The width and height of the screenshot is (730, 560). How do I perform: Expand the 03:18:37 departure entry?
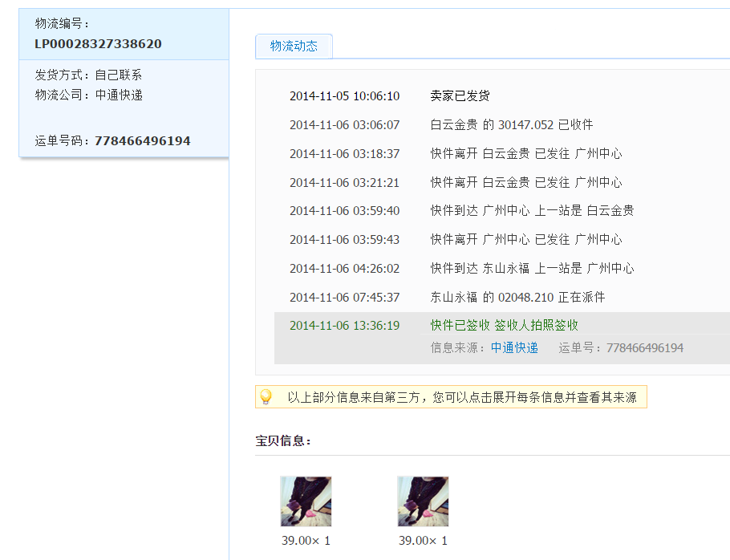pyautogui.click(x=525, y=154)
